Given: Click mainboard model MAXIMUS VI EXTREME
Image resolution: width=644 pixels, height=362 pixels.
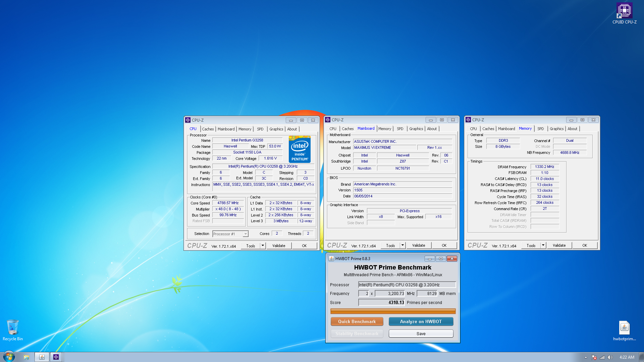Looking at the screenshot, I should point(385,147).
